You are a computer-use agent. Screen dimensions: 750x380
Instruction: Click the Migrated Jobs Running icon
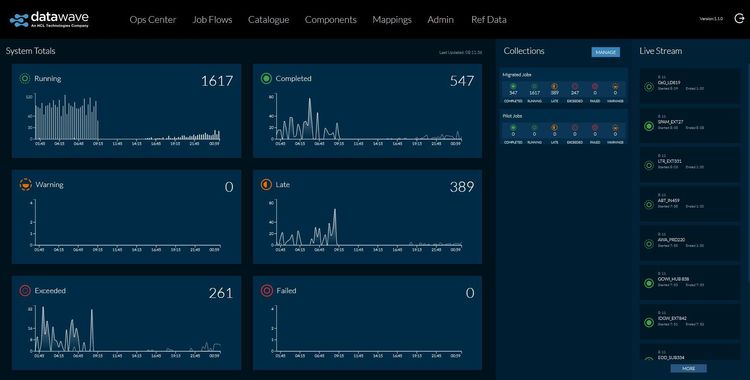(x=534, y=87)
